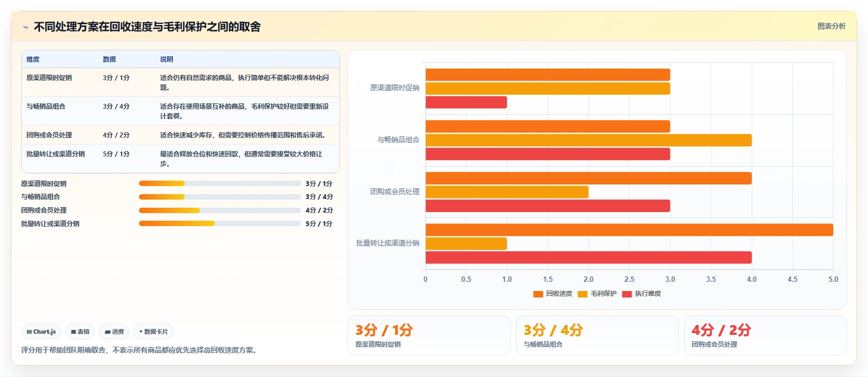This screenshot has width=868, height=377.
Task: Click the 图表分析 label in header
Action: (831, 26)
